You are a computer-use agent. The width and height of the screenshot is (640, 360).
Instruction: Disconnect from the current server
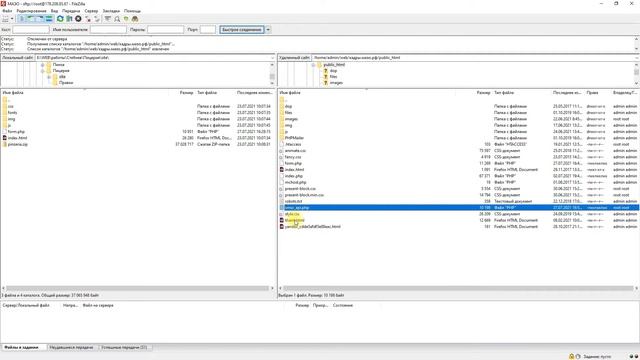click(88, 19)
